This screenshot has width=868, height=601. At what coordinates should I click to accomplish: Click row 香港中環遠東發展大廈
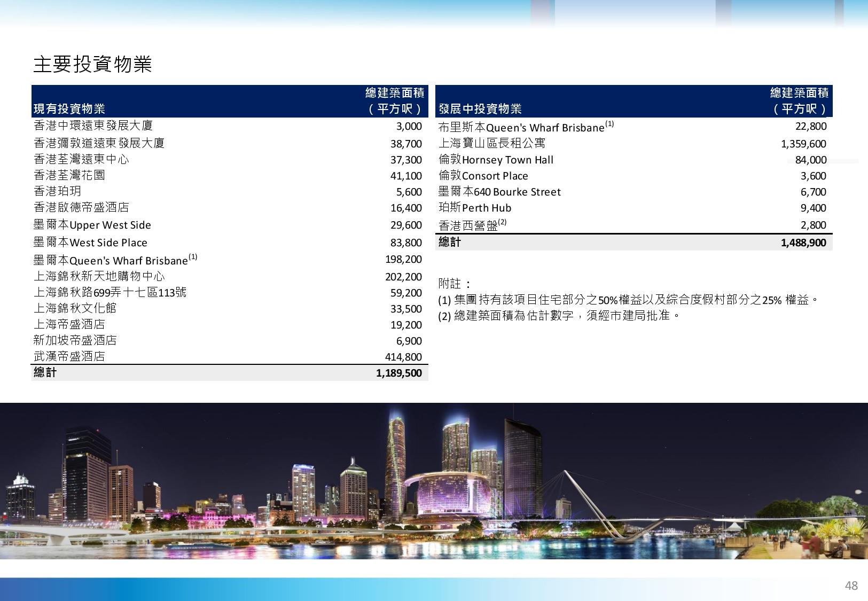[x=230, y=126]
